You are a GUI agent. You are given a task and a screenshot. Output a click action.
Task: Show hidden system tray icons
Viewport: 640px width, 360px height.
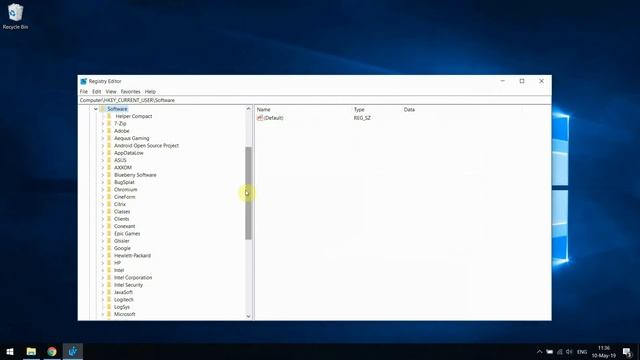(x=539, y=352)
